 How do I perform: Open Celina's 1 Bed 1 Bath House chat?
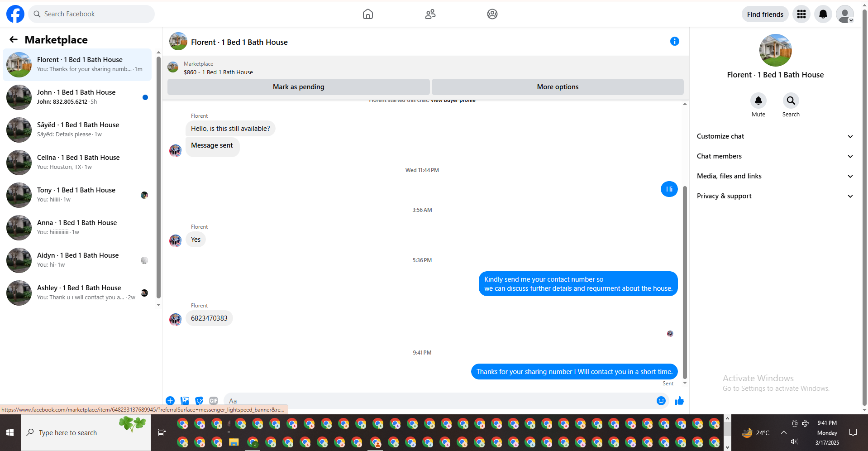pyautogui.click(x=77, y=163)
